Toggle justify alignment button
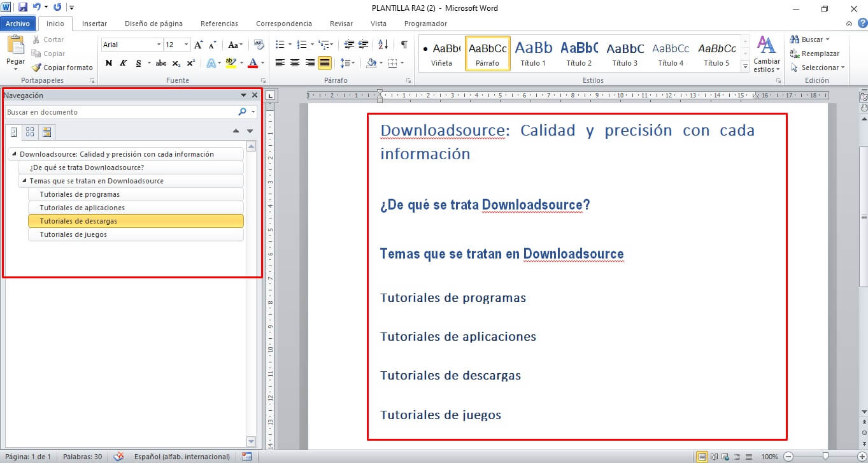The width and height of the screenshot is (868, 463). pyautogui.click(x=325, y=63)
